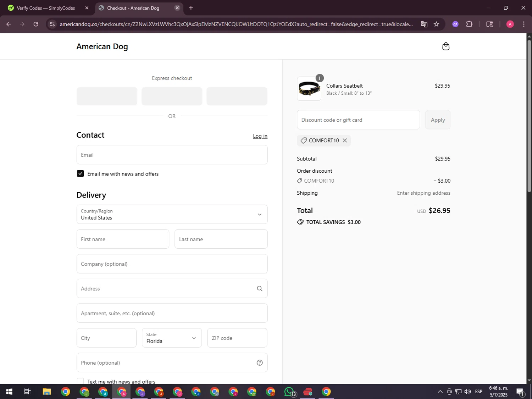Viewport: 532px width, 399px height.
Task: Focus the Company (optional) field
Action: pyautogui.click(x=172, y=264)
